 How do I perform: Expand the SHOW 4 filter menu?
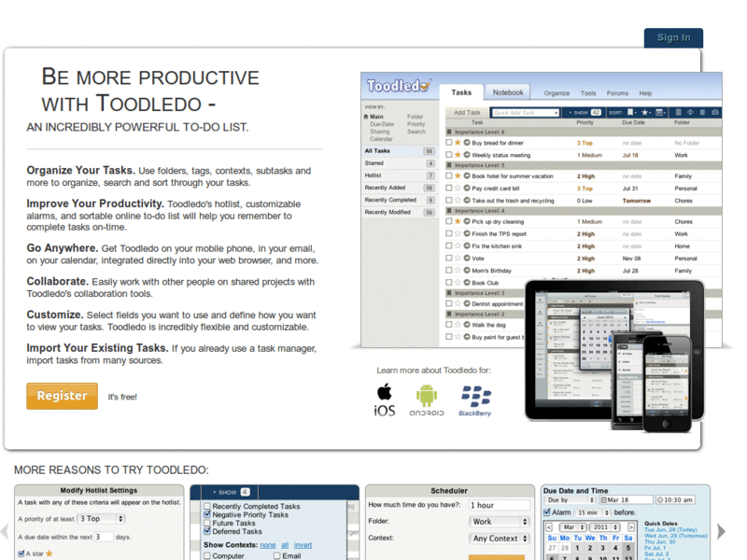(x=231, y=492)
